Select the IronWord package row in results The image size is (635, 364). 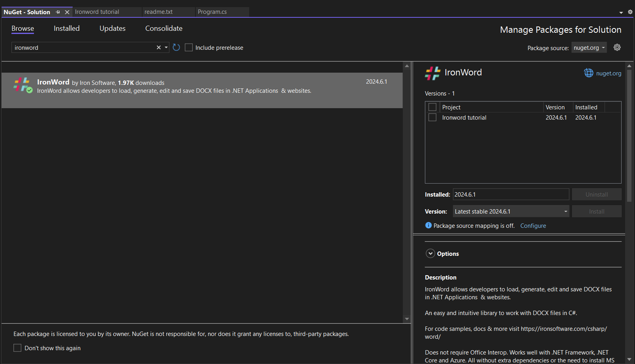pos(202,90)
